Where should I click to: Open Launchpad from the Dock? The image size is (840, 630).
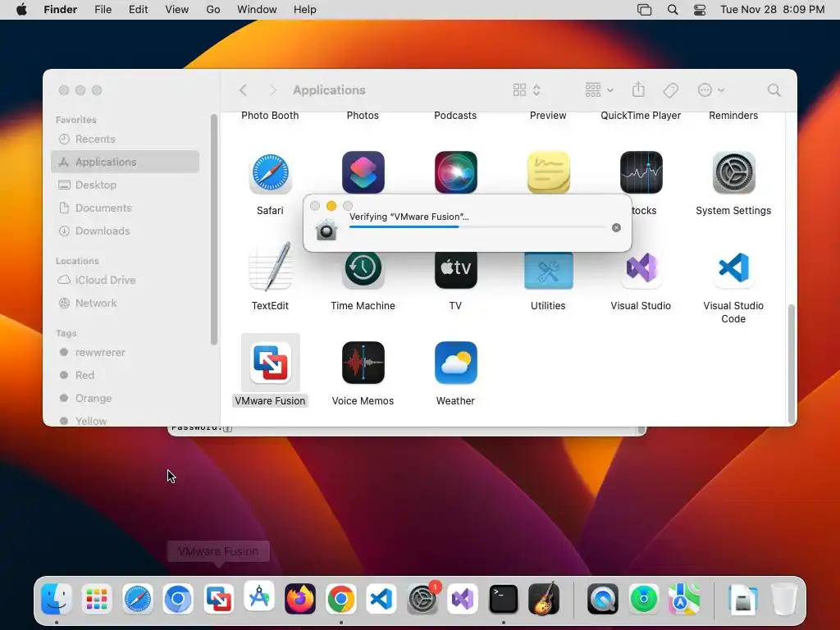(97, 599)
